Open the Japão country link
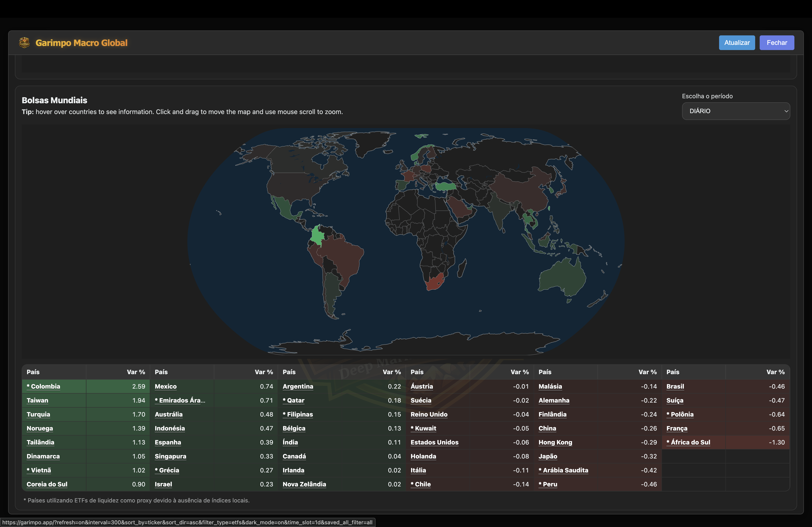The image size is (812, 527). click(x=548, y=456)
